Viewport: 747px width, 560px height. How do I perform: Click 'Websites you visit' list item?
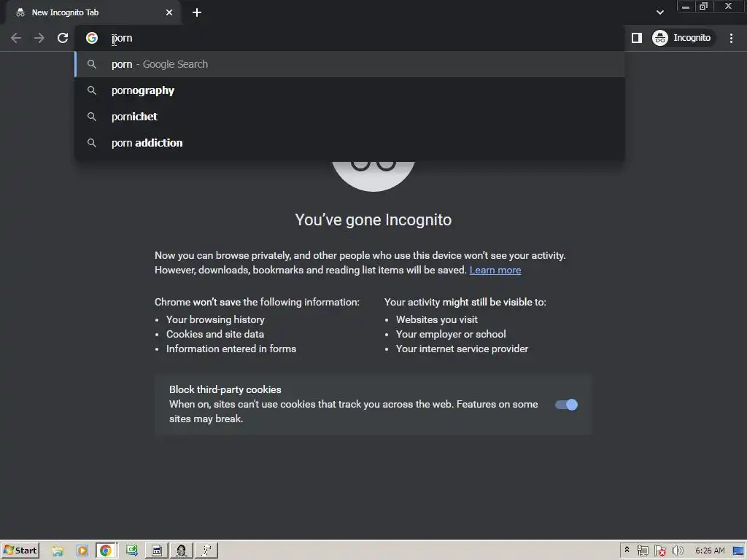point(437,319)
